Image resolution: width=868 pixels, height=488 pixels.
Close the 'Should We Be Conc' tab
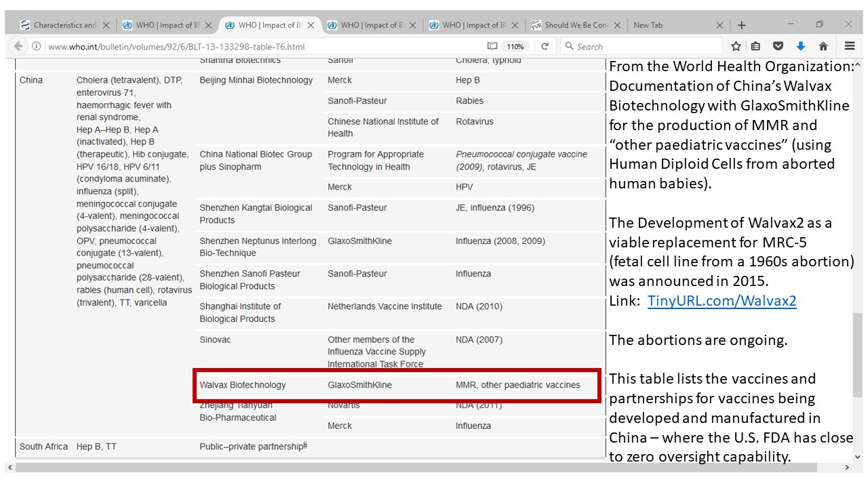618,25
